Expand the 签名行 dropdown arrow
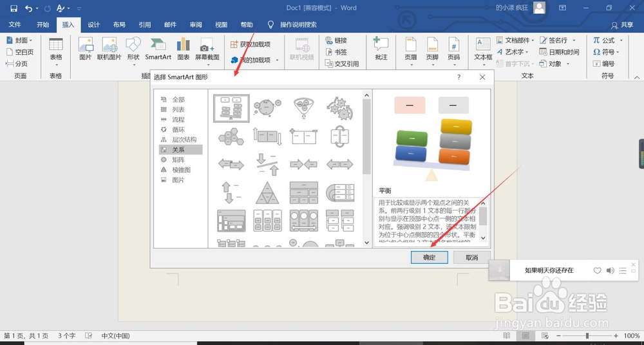644x345 pixels. pos(574,41)
